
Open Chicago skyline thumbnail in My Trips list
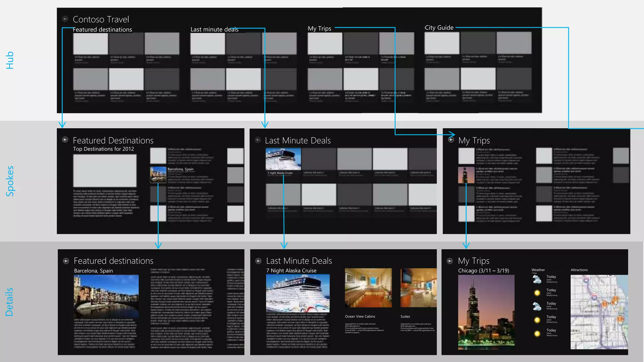coord(466,175)
